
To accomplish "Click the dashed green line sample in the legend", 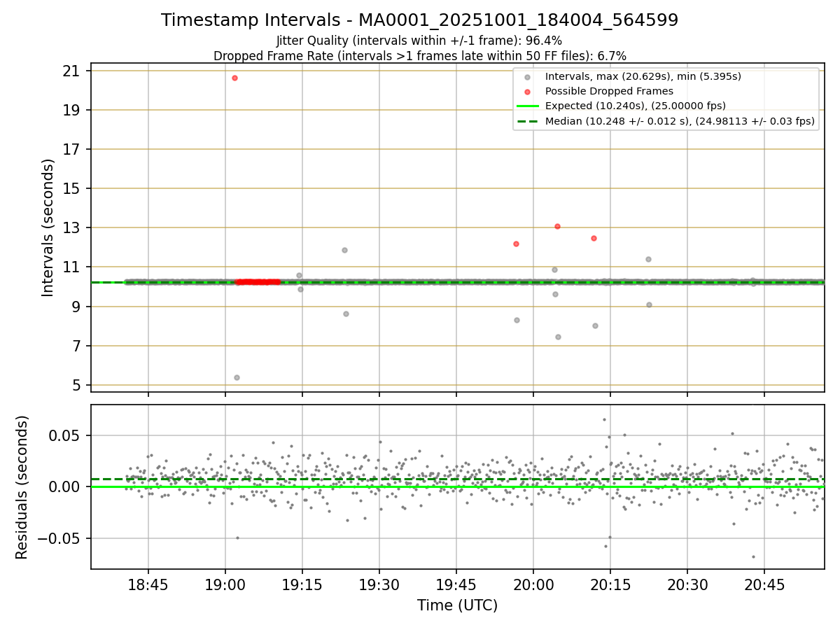I will (528, 121).
